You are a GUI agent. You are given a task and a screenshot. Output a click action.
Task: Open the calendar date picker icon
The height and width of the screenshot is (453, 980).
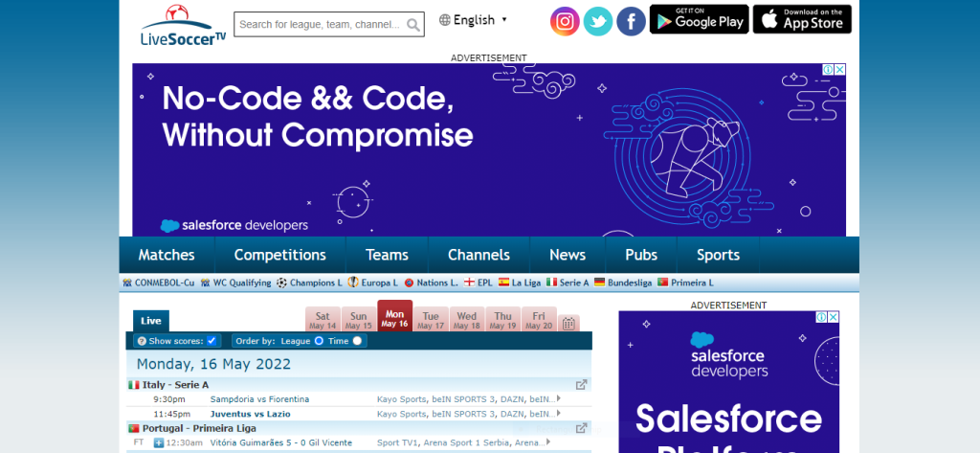568,324
